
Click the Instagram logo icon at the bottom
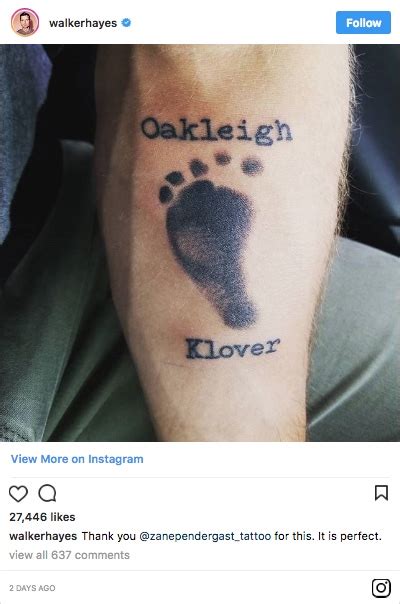(381, 588)
